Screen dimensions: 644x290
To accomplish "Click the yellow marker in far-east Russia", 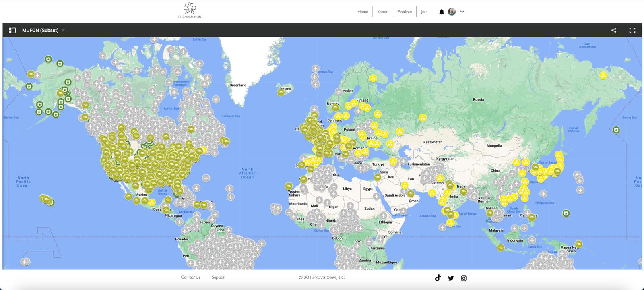I will (x=603, y=75).
